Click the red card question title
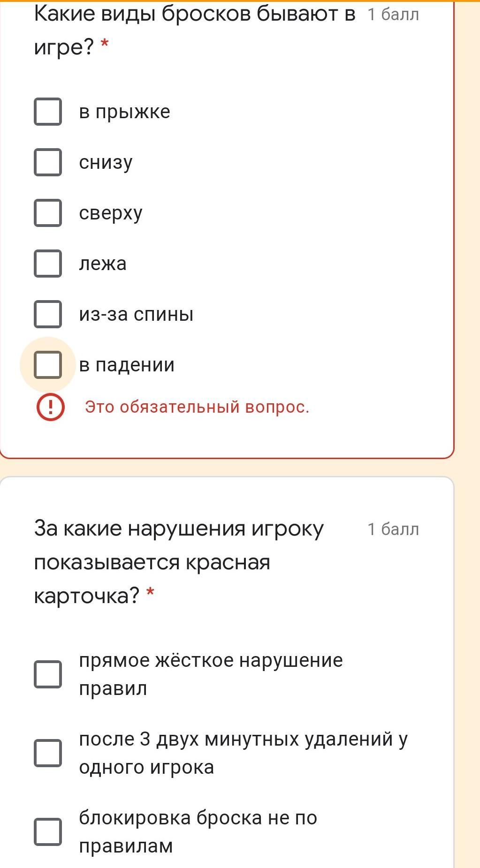Viewport: 480px width, 868px height. (x=179, y=562)
